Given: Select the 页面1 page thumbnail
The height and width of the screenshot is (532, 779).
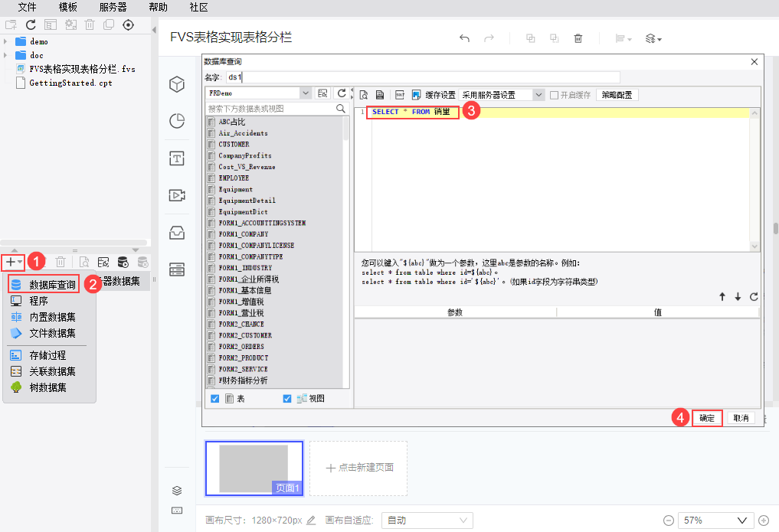Looking at the screenshot, I should [254, 468].
